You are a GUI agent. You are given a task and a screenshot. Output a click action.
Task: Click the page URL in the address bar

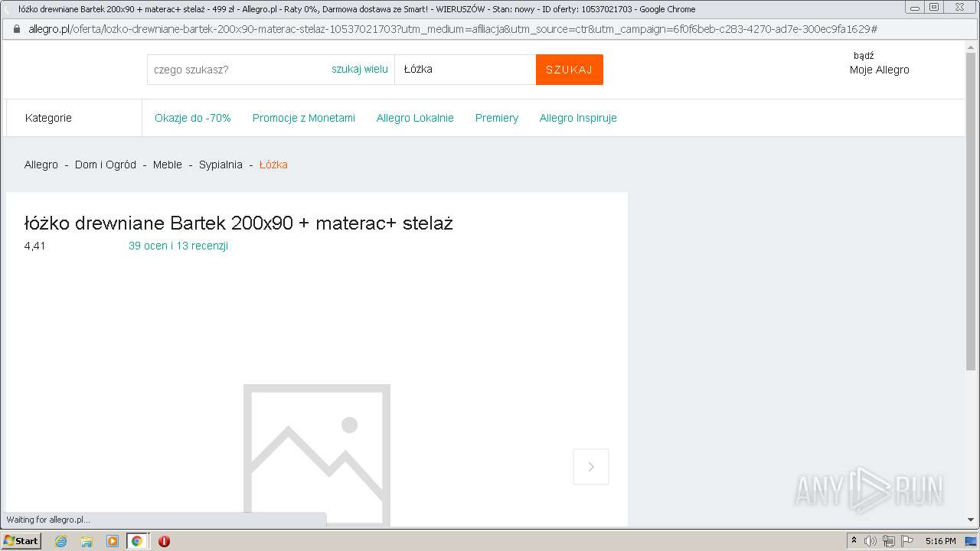(x=452, y=29)
